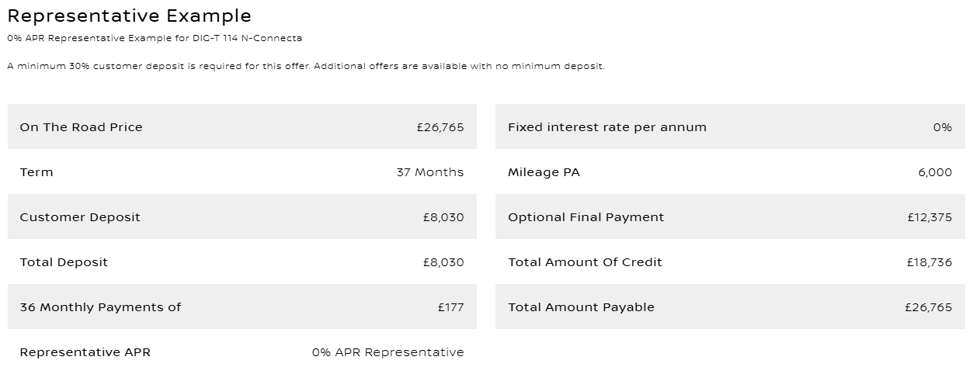Viewport: 980px width, 381px height.
Task: Select the 36 Monthly Payments of label
Action: 100,307
